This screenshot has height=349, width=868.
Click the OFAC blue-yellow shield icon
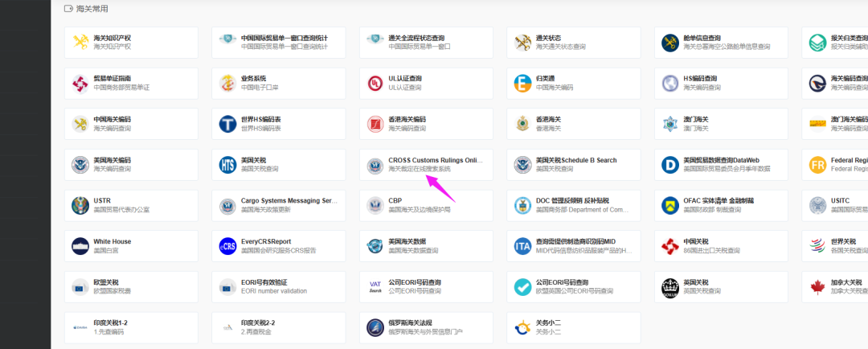click(670, 206)
